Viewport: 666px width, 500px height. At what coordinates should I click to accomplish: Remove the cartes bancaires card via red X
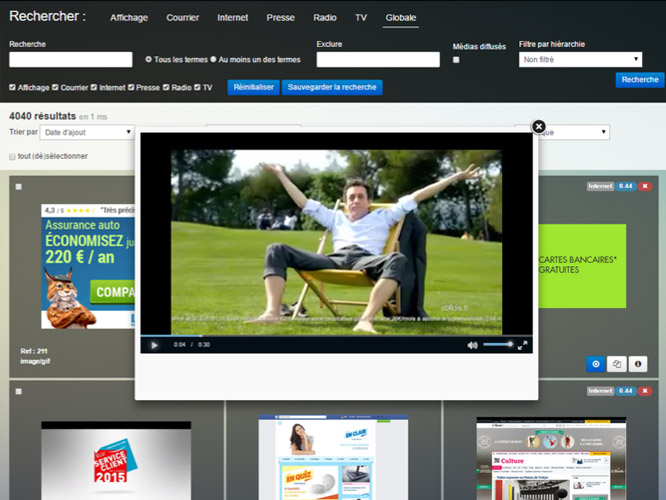pos(645,186)
